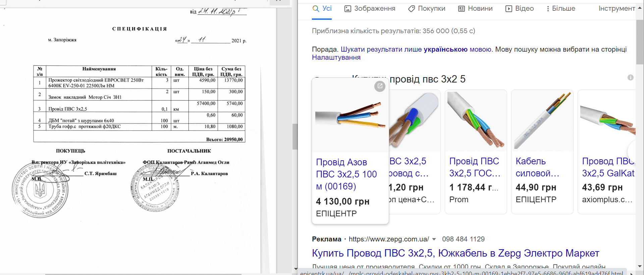
Task: Open Інструменти search tools
Action: pos(616,9)
